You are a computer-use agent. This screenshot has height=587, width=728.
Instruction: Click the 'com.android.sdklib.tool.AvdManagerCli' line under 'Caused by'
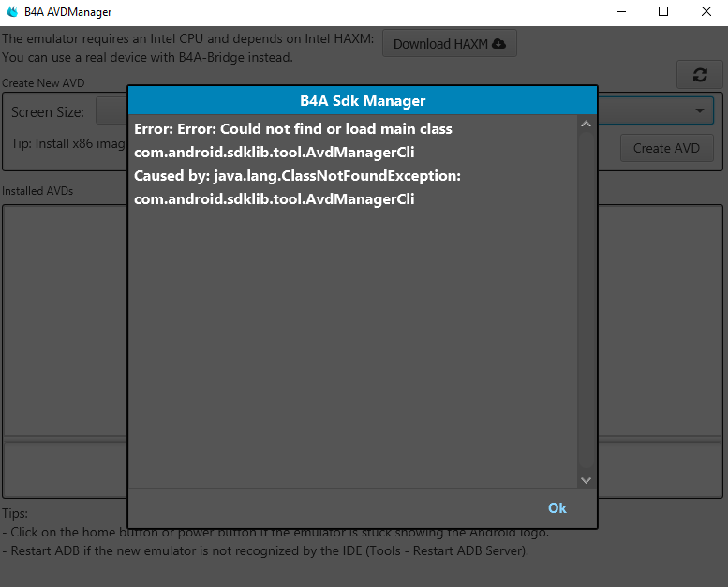click(274, 199)
